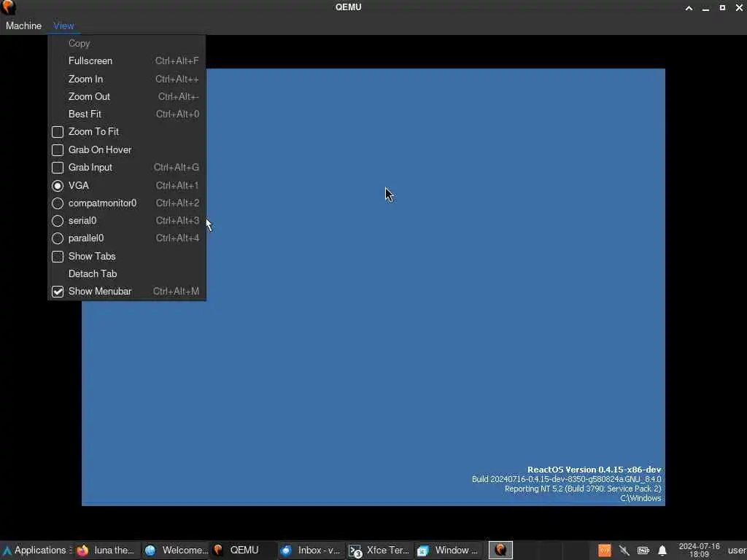The image size is (747, 560).
Task: Click the shade (roll up) window button
Action: pyautogui.click(x=689, y=7)
